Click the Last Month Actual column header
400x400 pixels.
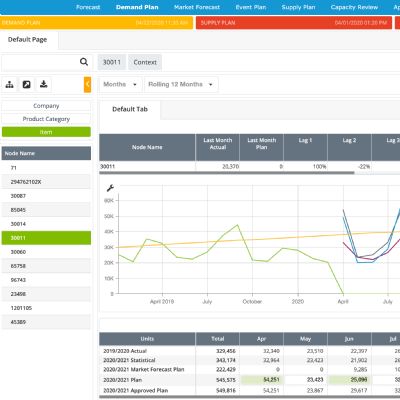click(x=218, y=147)
